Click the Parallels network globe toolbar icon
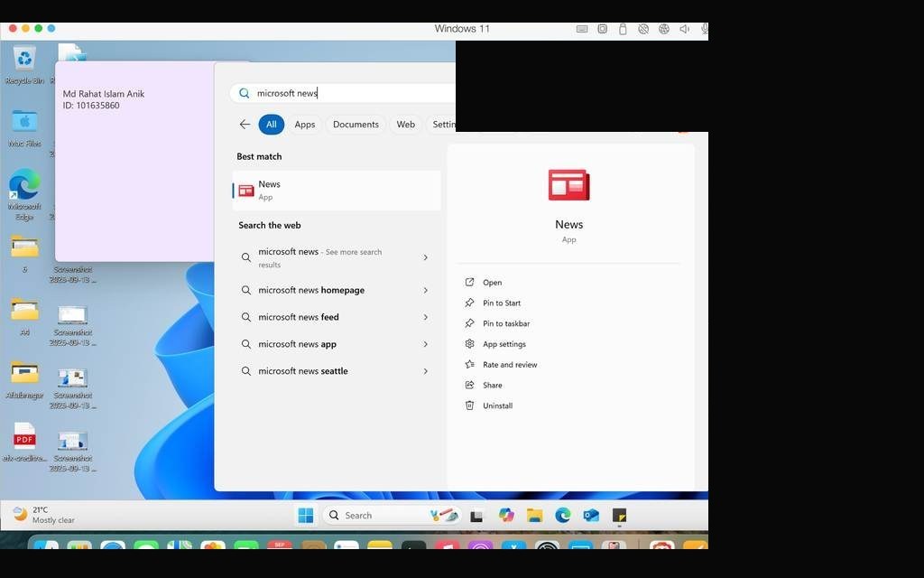 pos(663,29)
